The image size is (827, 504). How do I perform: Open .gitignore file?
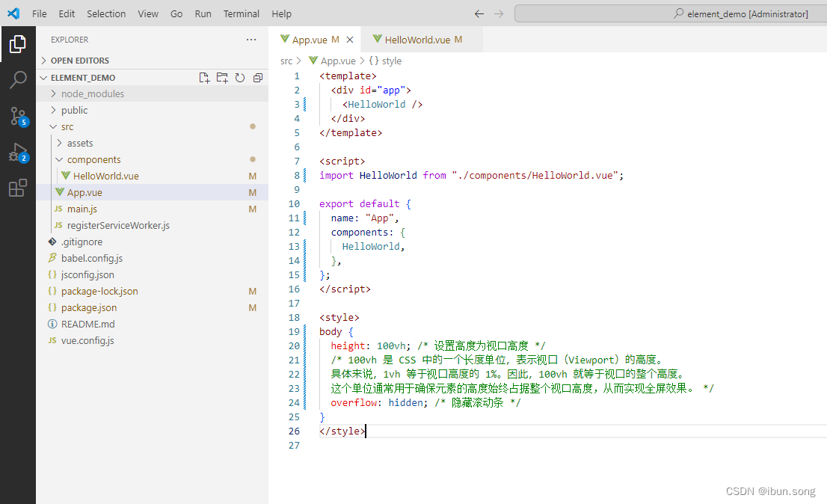tap(152, 242)
